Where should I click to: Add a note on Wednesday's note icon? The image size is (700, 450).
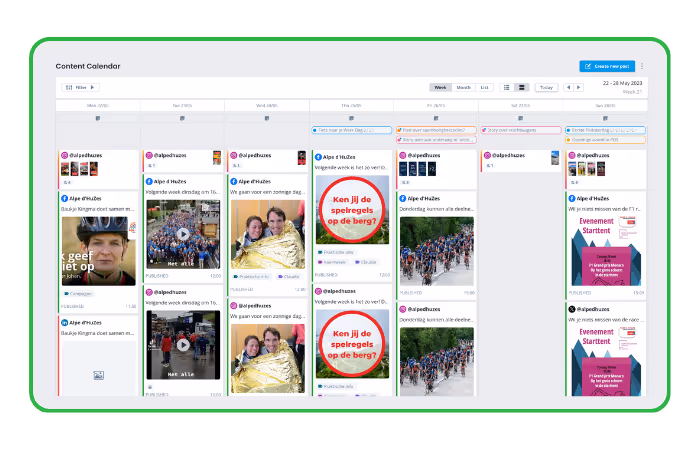[x=267, y=118]
